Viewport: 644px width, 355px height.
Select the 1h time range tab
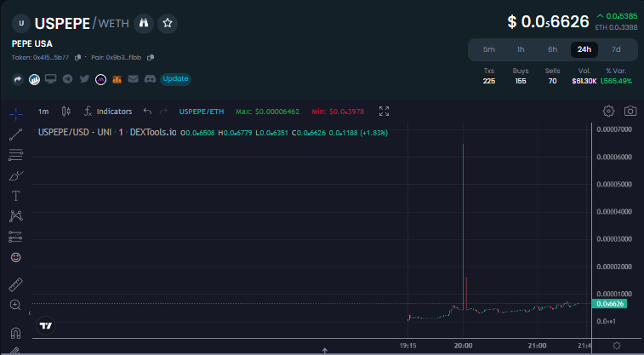pos(521,49)
